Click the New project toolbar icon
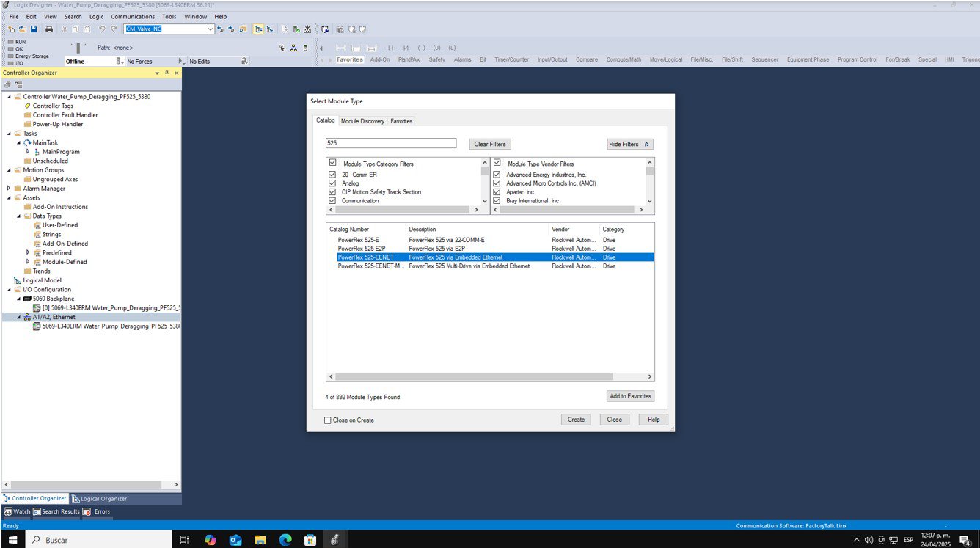 (12, 29)
